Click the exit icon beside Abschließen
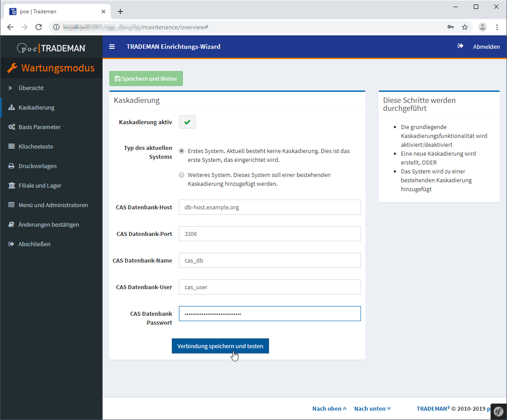This screenshot has height=420, width=507. pyautogui.click(x=11, y=244)
